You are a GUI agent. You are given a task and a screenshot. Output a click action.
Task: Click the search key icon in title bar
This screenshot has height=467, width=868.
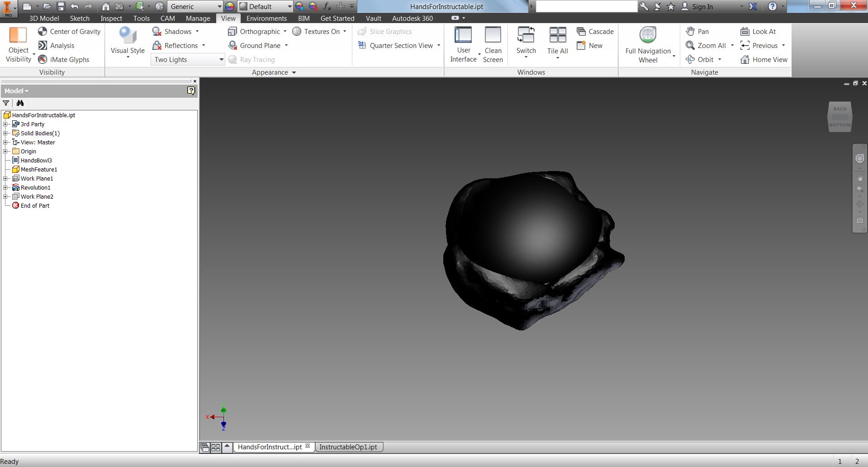click(x=644, y=6)
